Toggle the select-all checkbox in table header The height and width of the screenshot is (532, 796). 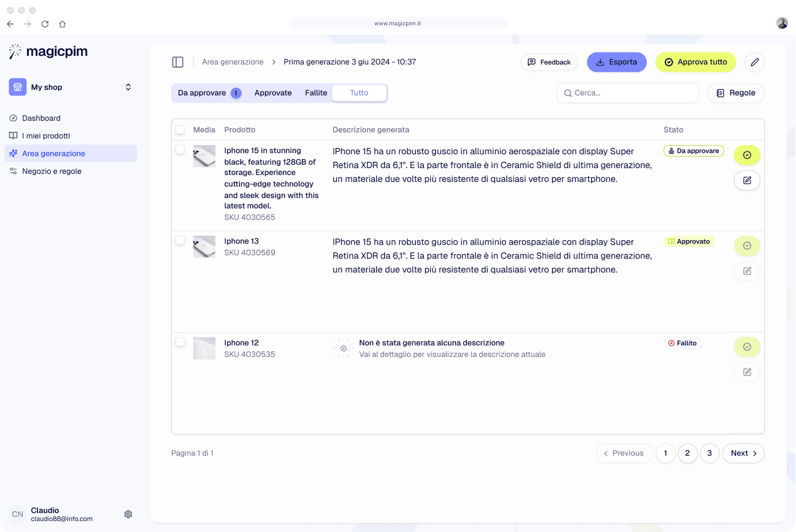[x=180, y=130]
